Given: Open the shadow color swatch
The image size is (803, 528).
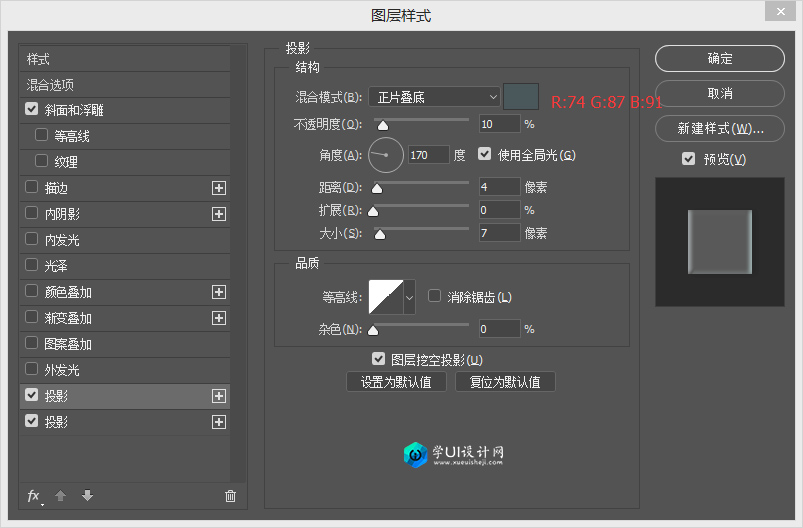Looking at the screenshot, I should click(x=521, y=97).
